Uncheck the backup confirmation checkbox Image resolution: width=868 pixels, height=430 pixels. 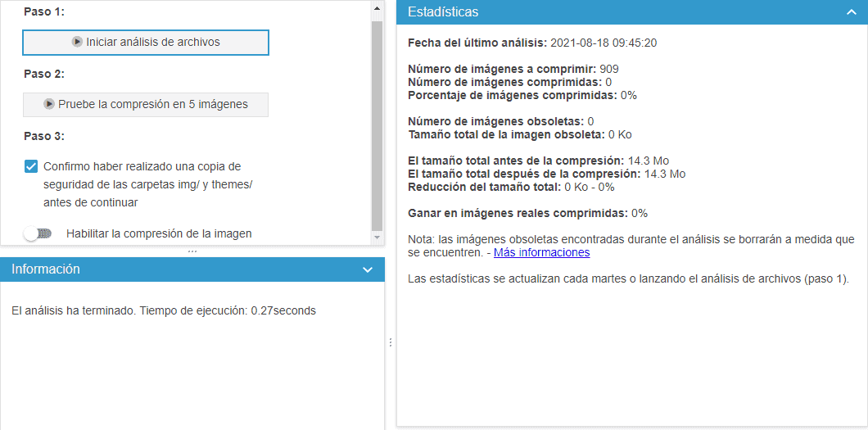pos(31,166)
